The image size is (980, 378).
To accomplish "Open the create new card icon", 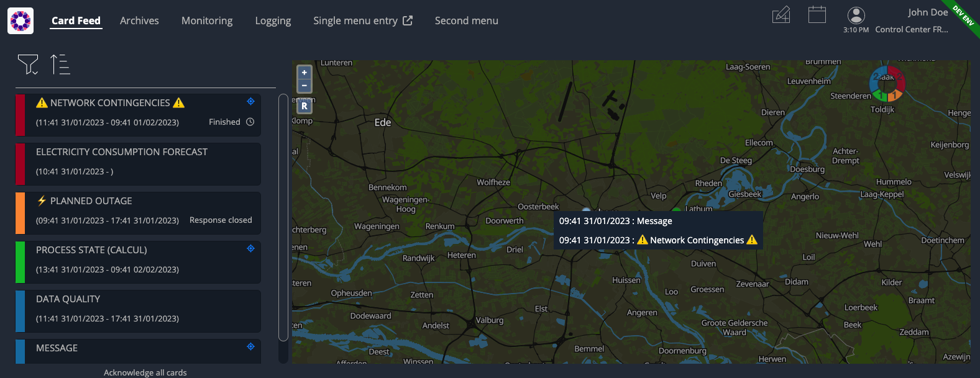I will pyautogui.click(x=781, y=15).
